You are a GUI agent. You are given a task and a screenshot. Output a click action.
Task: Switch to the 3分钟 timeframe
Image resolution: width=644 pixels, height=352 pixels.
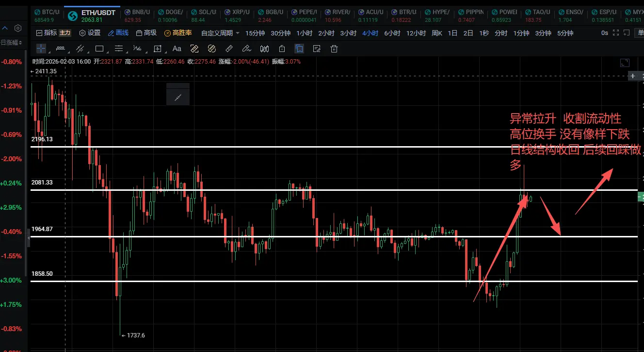coord(543,33)
